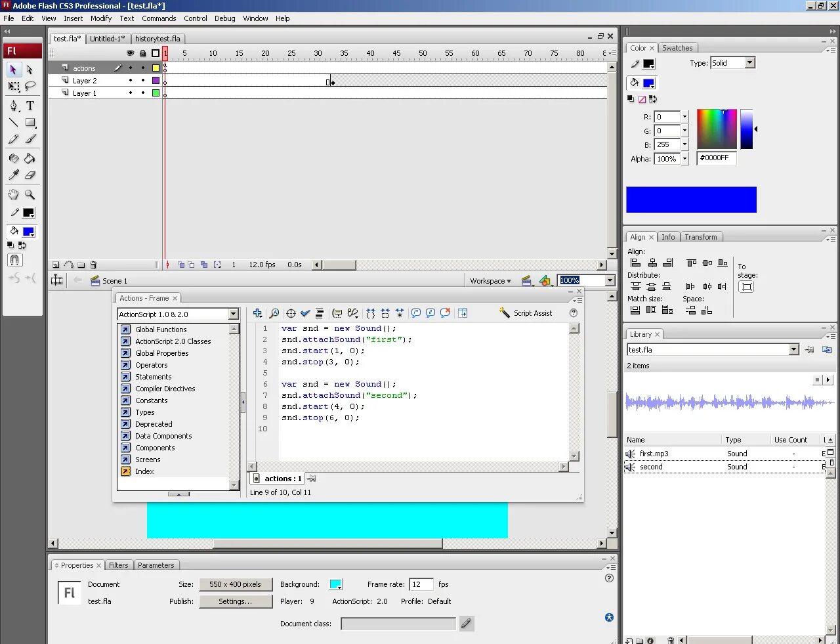840x644 pixels.
Task: Open ActionScript 1.0 & 2.0 version dropdown
Action: click(233, 314)
